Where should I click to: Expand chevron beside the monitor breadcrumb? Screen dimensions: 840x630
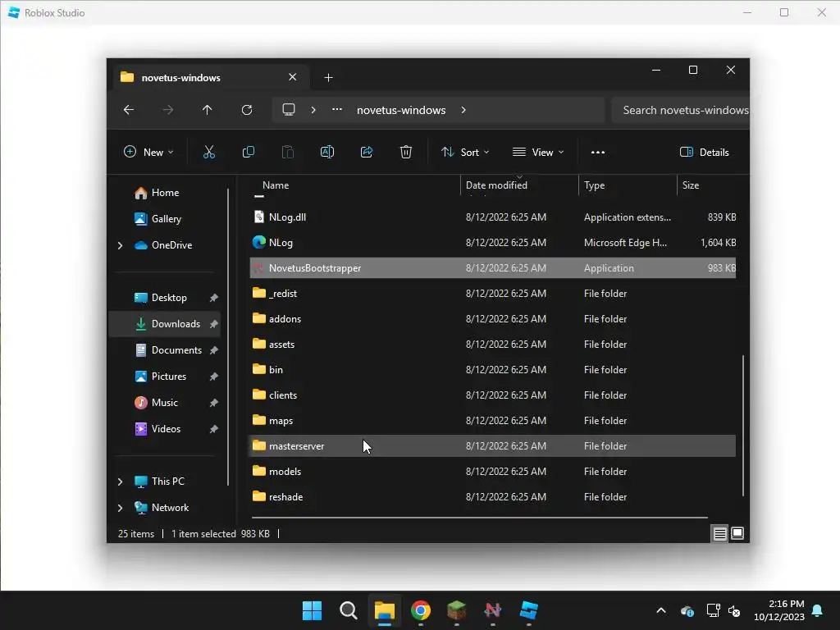tap(313, 110)
